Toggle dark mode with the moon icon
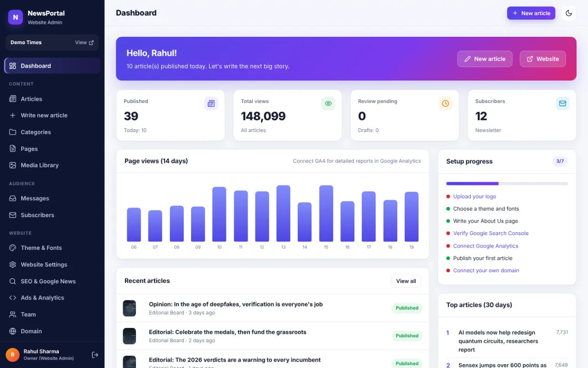Image resolution: width=588 pixels, height=368 pixels. 569,13
